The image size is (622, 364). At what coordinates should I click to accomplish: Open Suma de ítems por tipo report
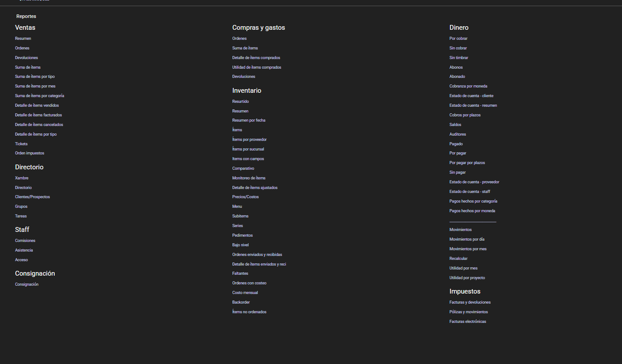coord(35,77)
